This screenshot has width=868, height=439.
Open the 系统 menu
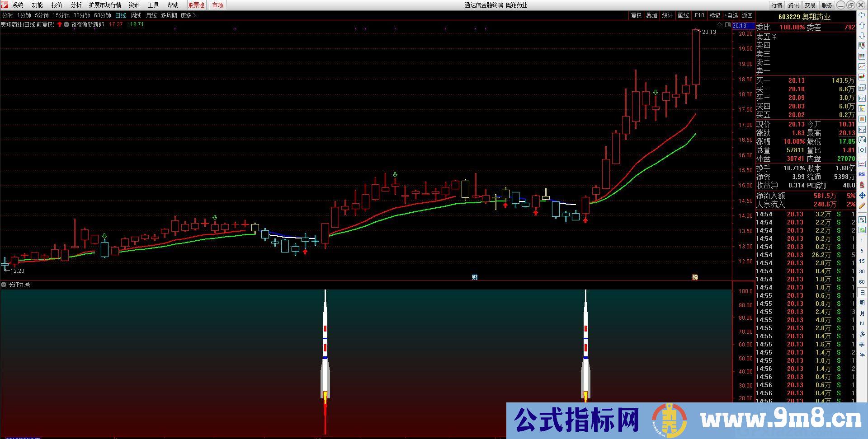click(18, 5)
